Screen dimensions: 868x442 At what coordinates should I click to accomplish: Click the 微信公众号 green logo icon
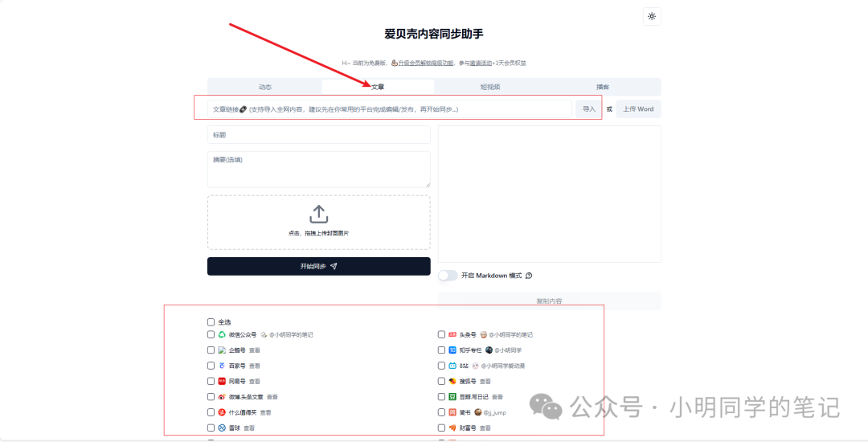click(x=222, y=334)
